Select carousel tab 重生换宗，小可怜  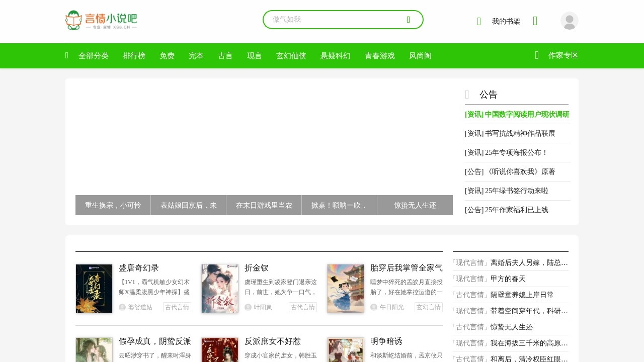pyautogui.click(x=113, y=205)
